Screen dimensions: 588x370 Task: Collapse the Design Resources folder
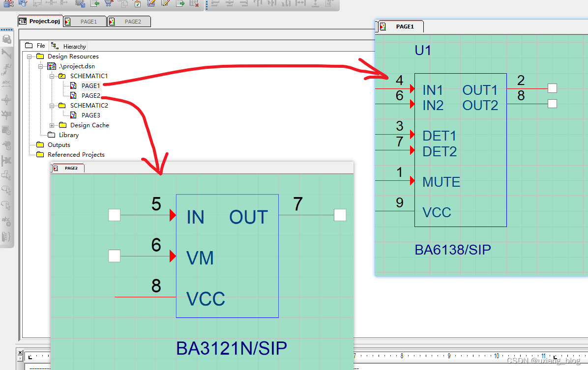29,57
